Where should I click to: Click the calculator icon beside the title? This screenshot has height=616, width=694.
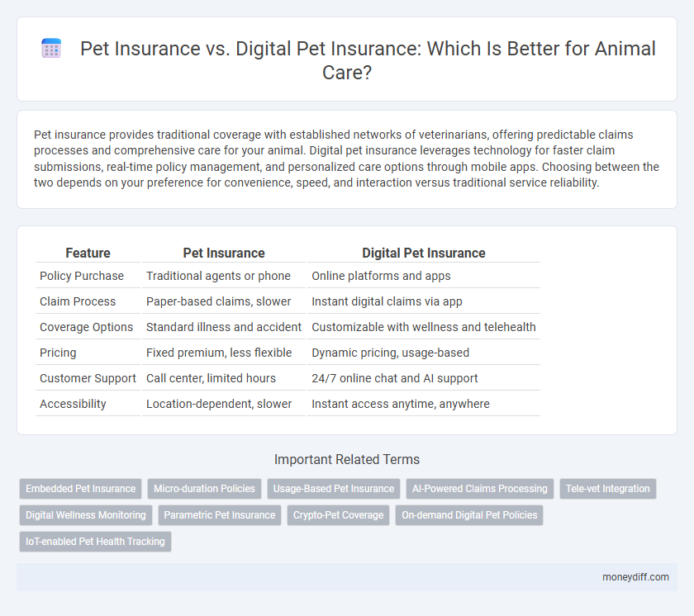pyautogui.click(x=50, y=48)
